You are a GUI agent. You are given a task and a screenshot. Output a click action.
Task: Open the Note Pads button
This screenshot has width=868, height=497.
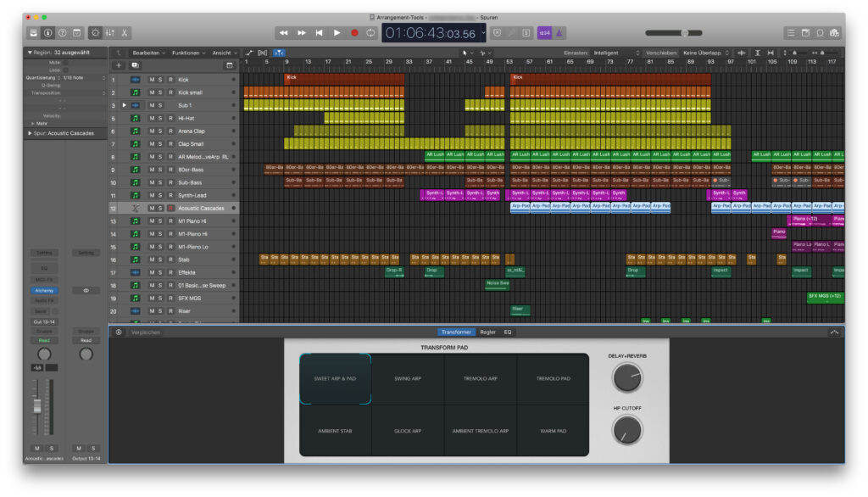tap(805, 33)
